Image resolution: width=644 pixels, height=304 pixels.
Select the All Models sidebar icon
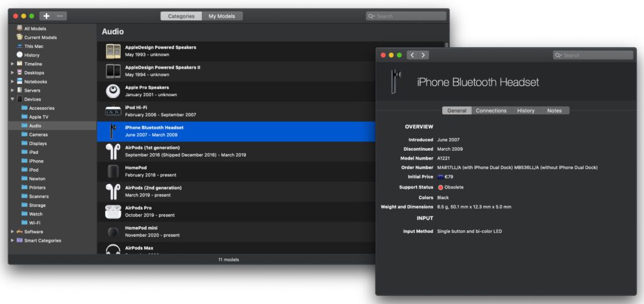click(19, 28)
